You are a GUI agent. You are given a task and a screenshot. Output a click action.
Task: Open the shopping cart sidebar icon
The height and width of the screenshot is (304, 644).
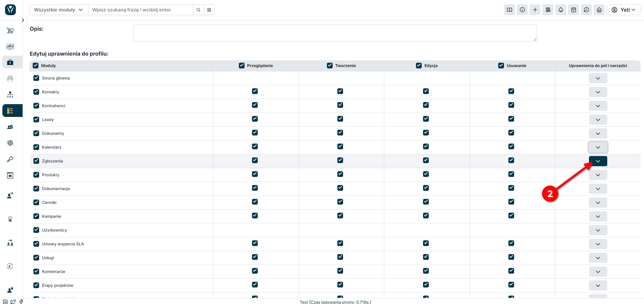10,31
